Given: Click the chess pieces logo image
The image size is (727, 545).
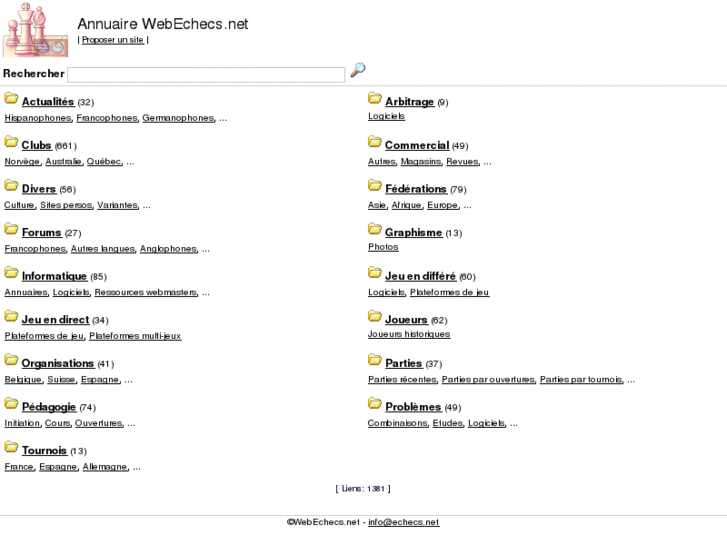Looking at the screenshot, I should pos(36,30).
